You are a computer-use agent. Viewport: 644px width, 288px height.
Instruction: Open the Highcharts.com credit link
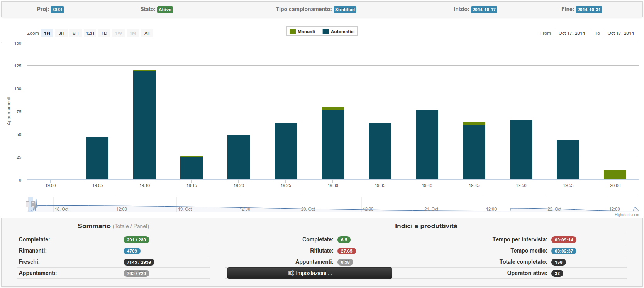(x=627, y=215)
